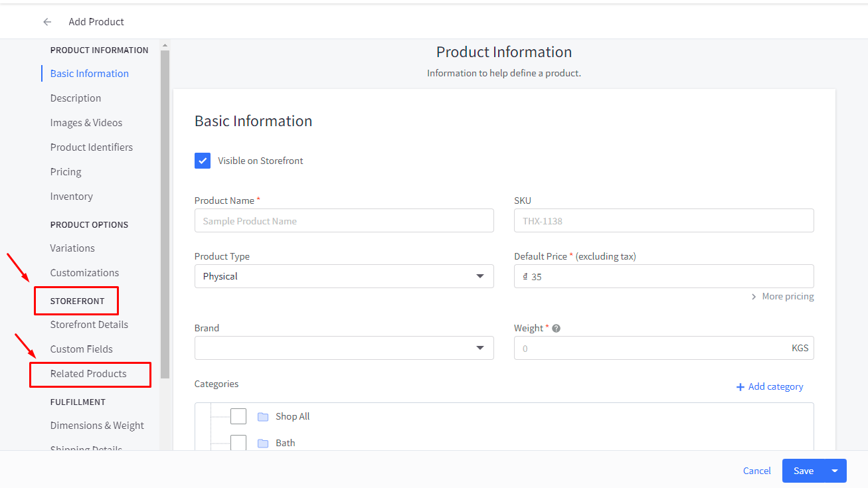Click the sidebar vertical scrollbar

(165, 212)
